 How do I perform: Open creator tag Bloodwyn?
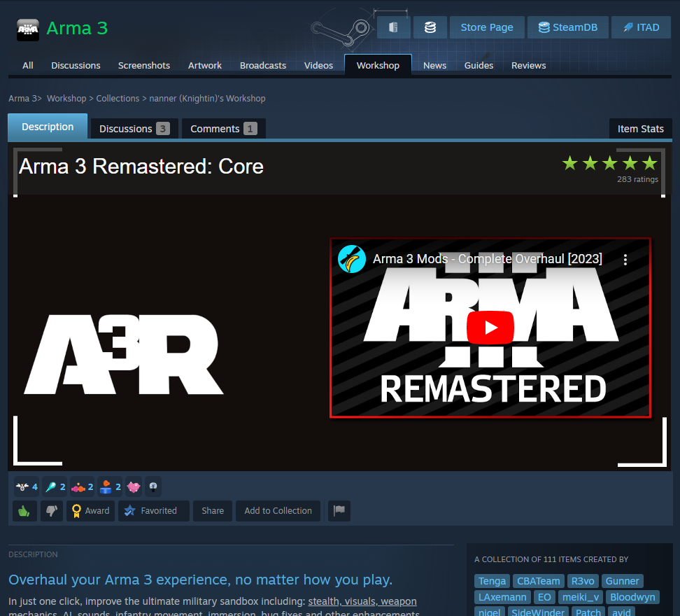[x=632, y=597]
